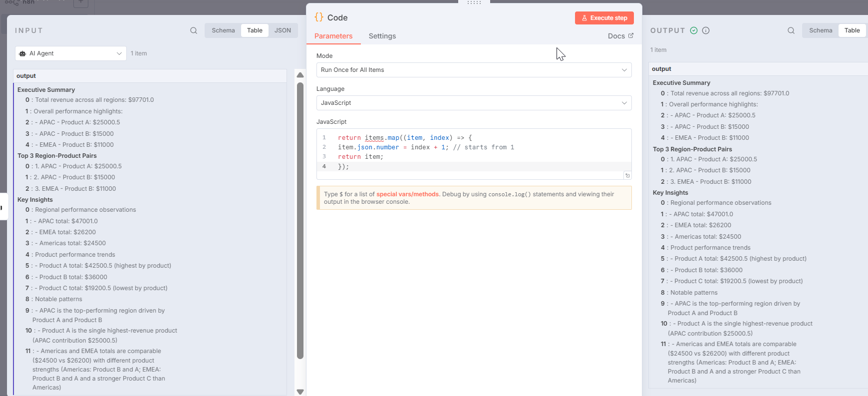The image size is (868, 396).
Task: Open the special vars/methods link
Action: click(407, 194)
